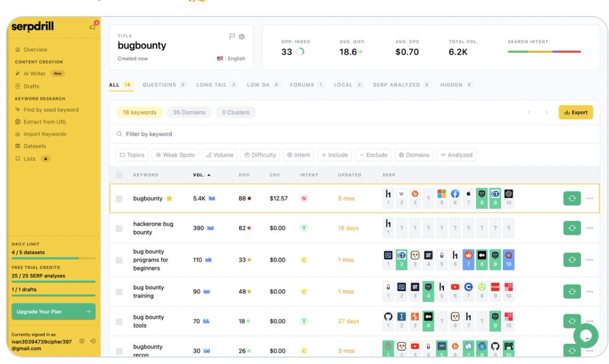
Task: Refresh SERP for bugbounty row
Action: 572,198
